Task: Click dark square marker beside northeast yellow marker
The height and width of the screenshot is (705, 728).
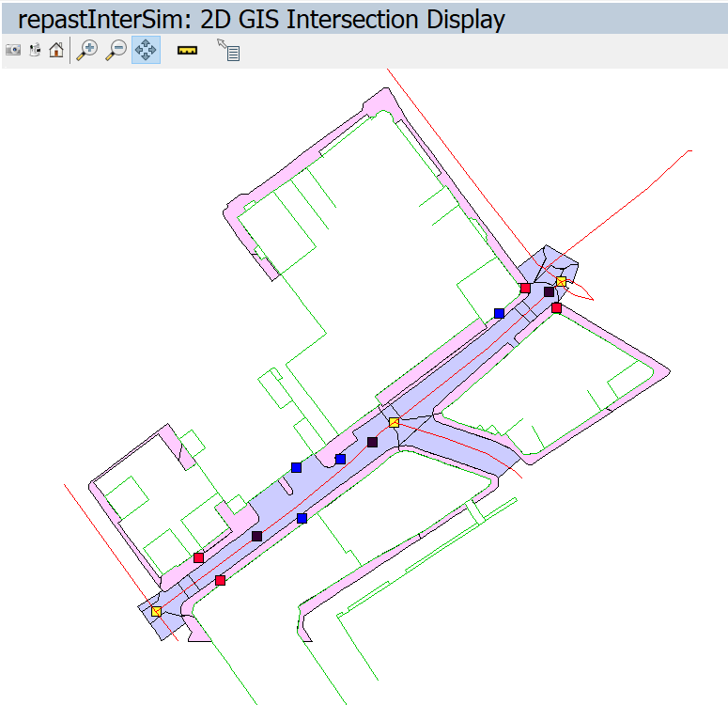Action: click(x=549, y=291)
